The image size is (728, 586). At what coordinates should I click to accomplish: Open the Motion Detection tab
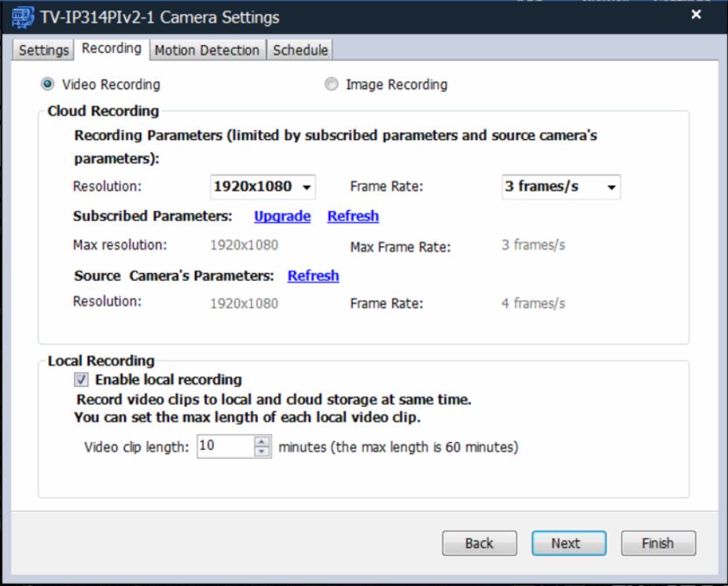pyautogui.click(x=207, y=50)
